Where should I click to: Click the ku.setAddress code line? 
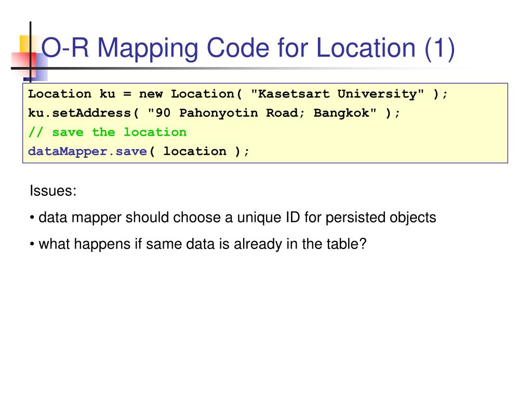[214, 113]
